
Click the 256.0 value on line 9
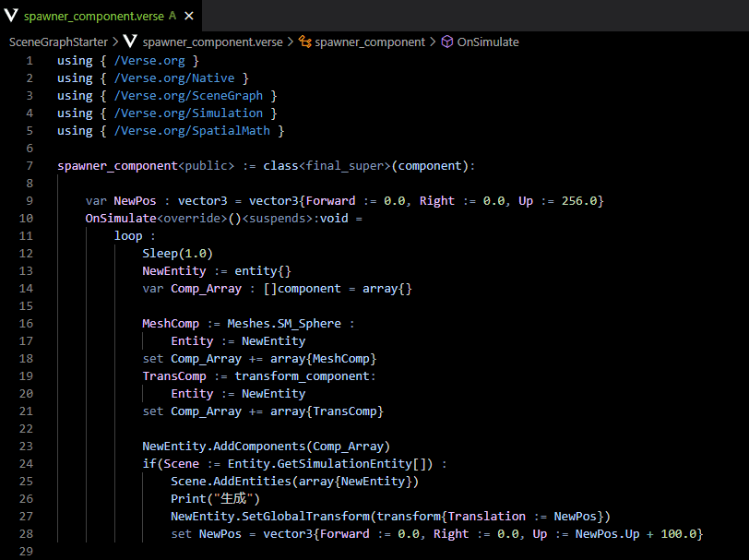coord(579,201)
